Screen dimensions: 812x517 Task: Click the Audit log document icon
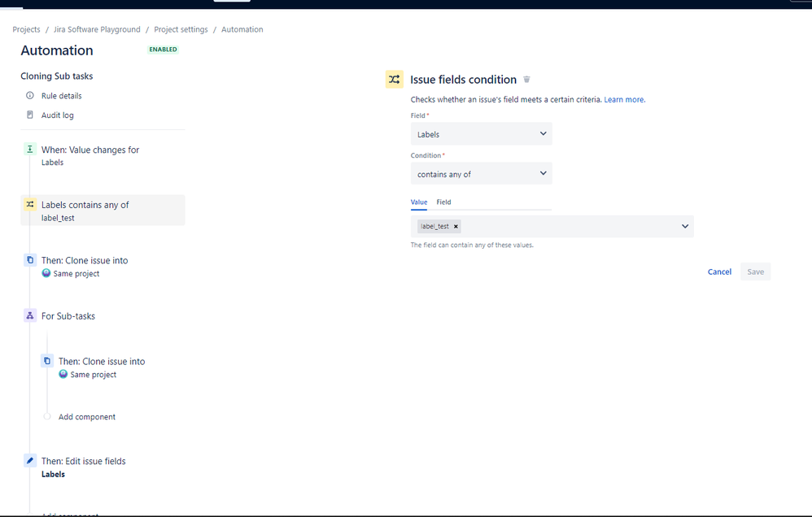tap(30, 115)
